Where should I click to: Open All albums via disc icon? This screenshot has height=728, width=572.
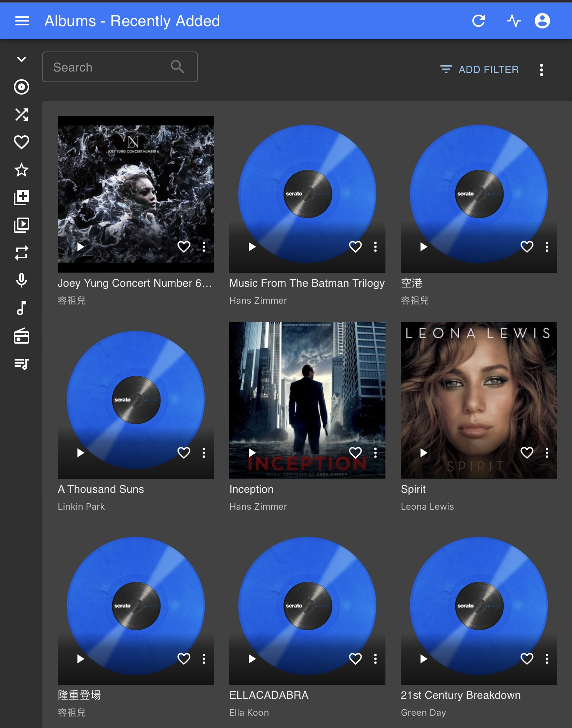pyautogui.click(x=22, y=87)
